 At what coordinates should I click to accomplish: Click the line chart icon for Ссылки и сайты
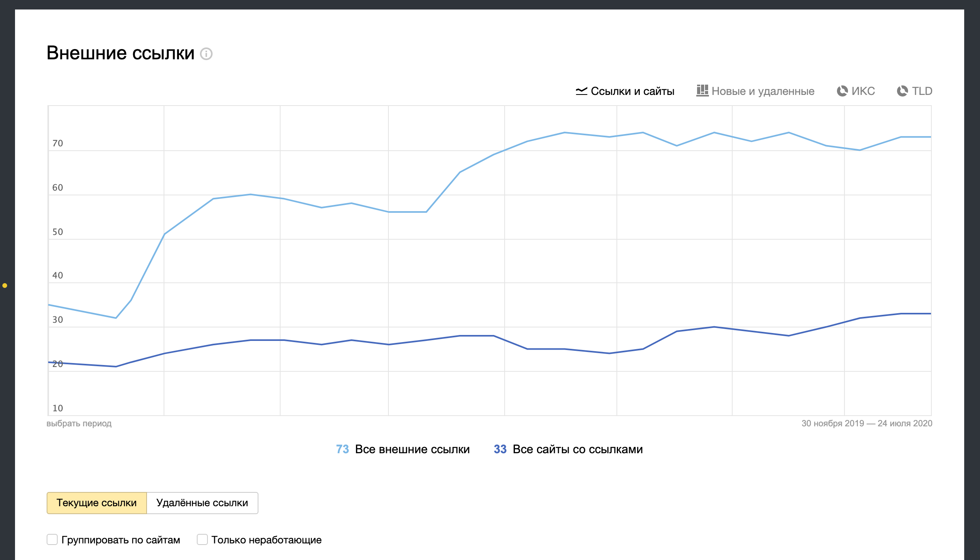coord(581,91)
